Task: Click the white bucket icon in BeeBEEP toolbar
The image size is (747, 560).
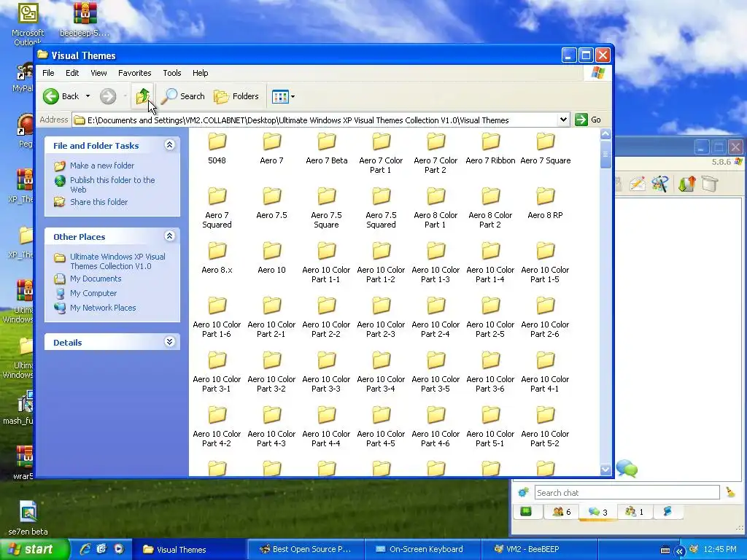Action: 709,183
